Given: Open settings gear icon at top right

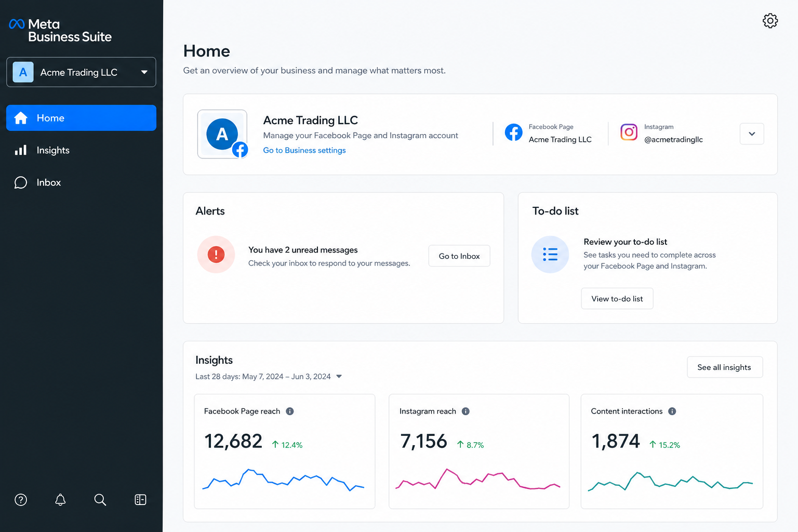Looking at the screenshot, I should pyautogui.click(x=770, y=21).
